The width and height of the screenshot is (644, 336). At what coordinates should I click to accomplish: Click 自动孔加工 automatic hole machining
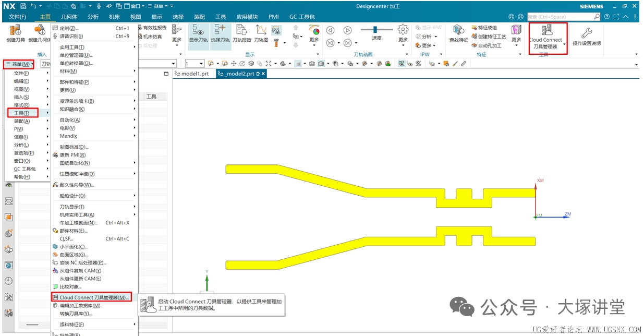click(x=486, y=45)
